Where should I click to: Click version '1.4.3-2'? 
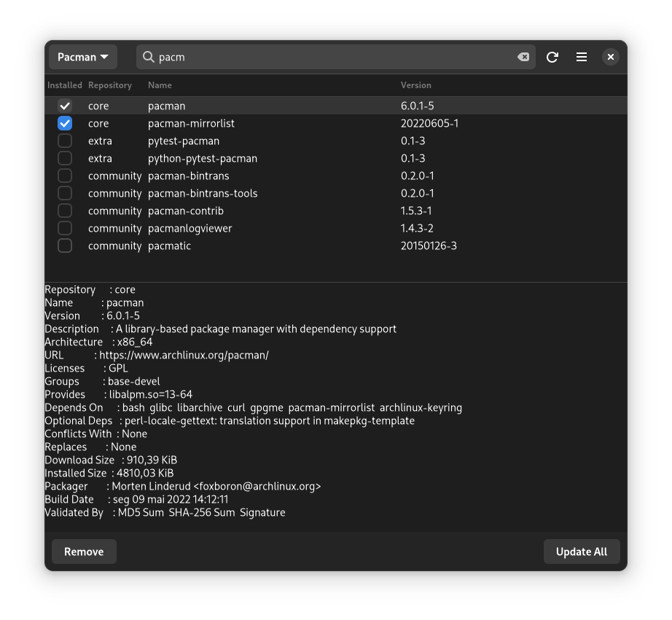(x=417, y=228)
